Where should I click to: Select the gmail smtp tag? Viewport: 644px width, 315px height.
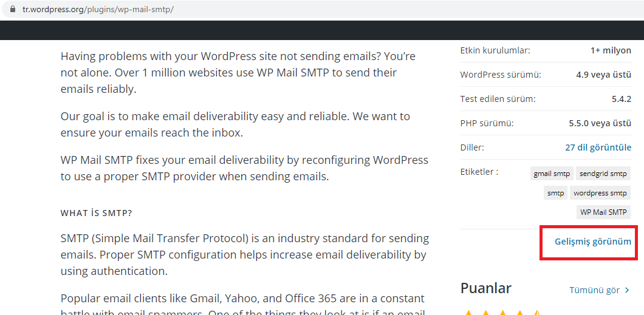tap(552, 174)
